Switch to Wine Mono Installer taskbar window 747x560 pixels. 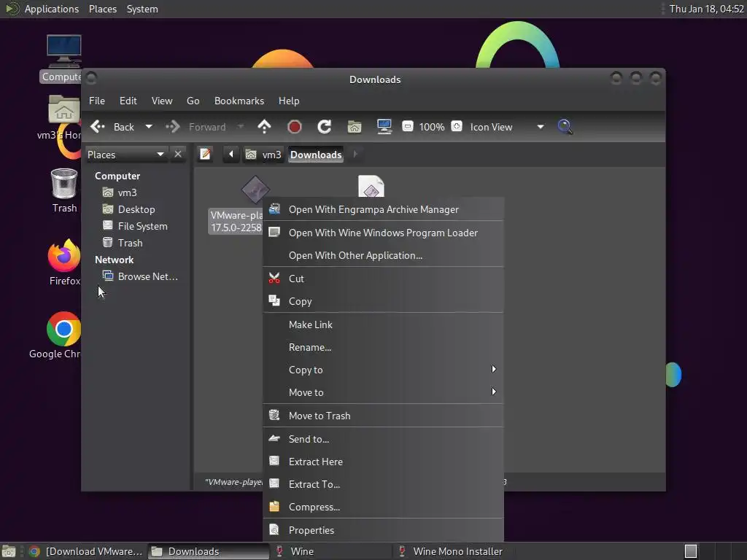(x=452, y=551)
